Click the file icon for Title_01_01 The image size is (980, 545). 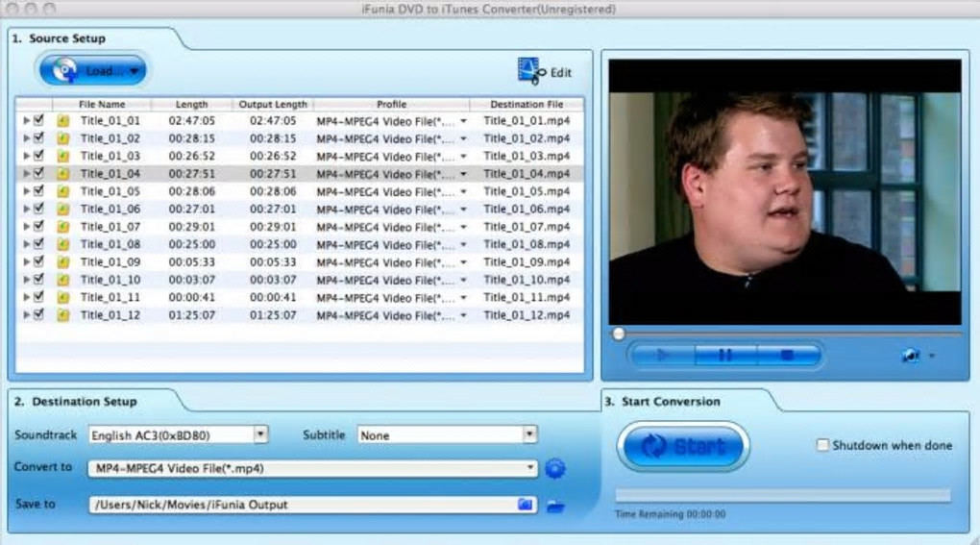[x=63, y=120]
